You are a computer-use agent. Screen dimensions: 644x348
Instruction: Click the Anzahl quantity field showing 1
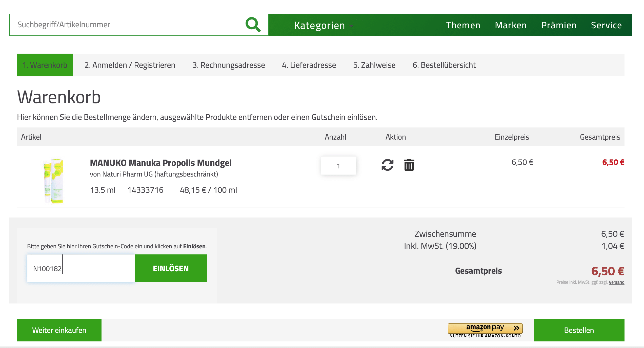tap(338, 166)
